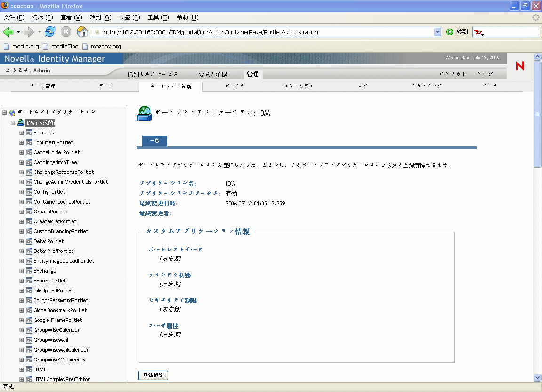Select the HTML portlet icon in the tree
Image resolution: width=542 pixels, height=392 pixels.
point(29,369)
